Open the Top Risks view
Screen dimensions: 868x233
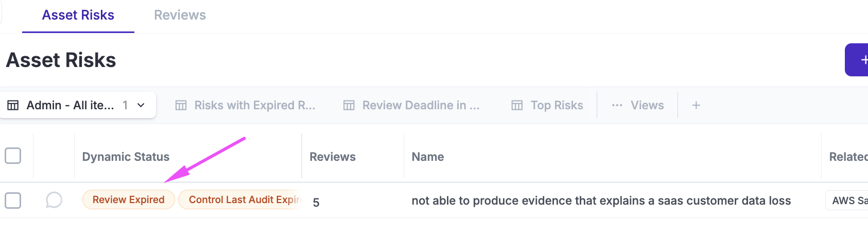pos(557,105)
